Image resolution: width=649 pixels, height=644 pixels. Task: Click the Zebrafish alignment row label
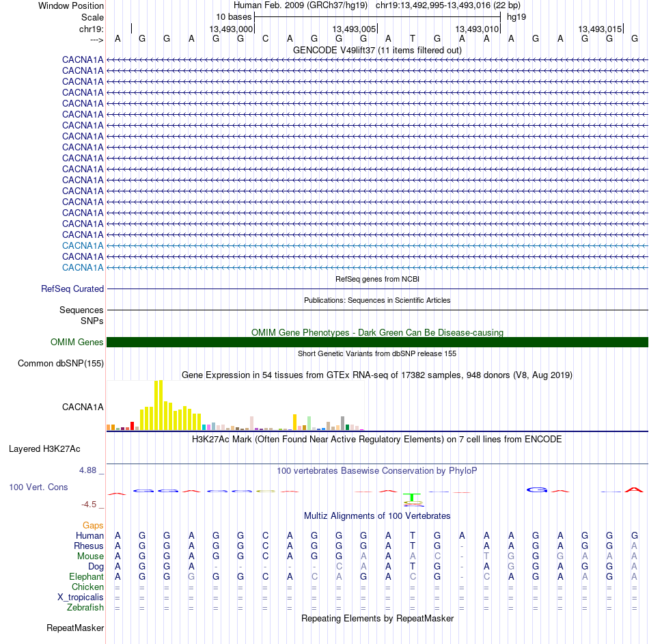[85, 608]
